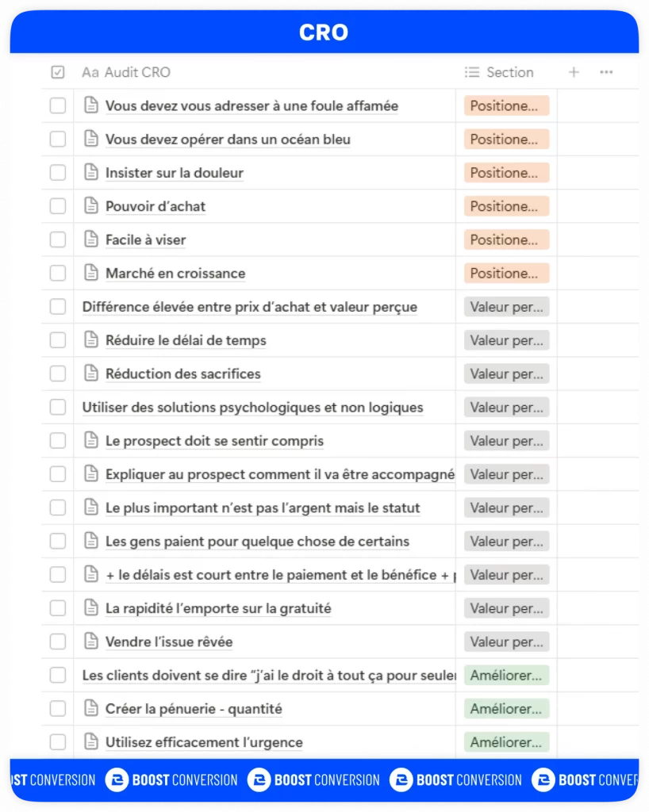Screen dimensions: 649x812
Task: Open Section tag for 'Créer la pénurie' row
Action: (506, 709)
